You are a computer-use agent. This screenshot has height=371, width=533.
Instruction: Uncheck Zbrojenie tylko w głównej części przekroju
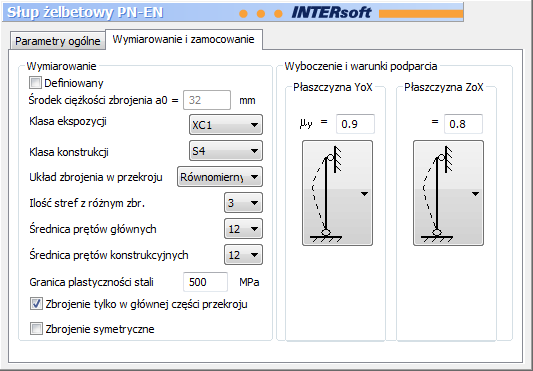[x=36, y=304]
